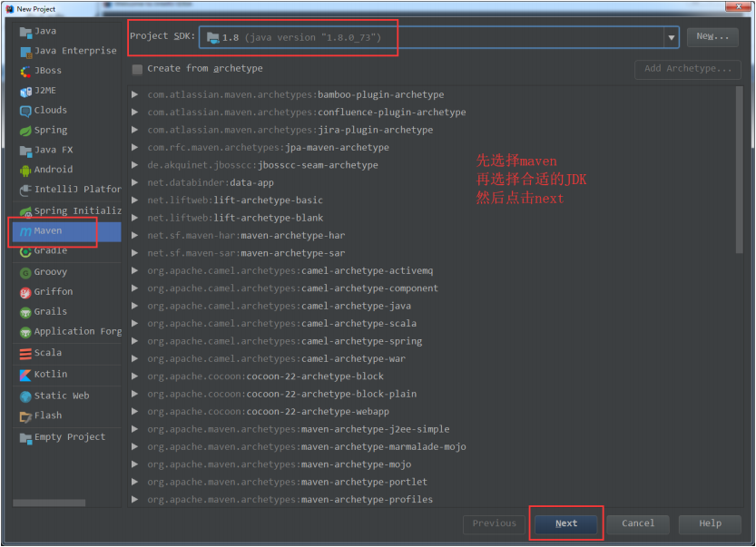Choose the Gradle build tool icon
Image resolution: width=756 pixels, height=547 pixels.
click(25, 251)
